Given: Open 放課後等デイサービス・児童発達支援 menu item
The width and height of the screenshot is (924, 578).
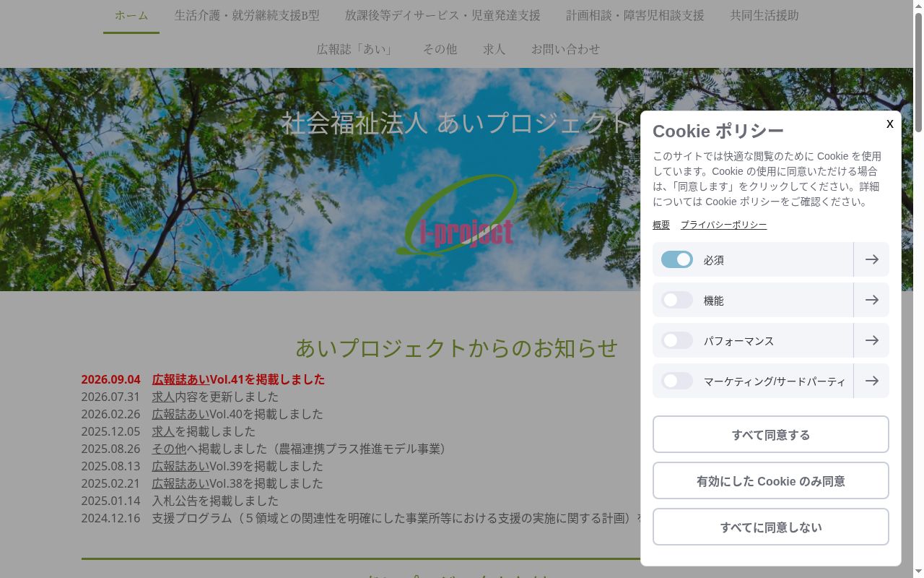Looking at the screenshot, I should tap(443, 15).
